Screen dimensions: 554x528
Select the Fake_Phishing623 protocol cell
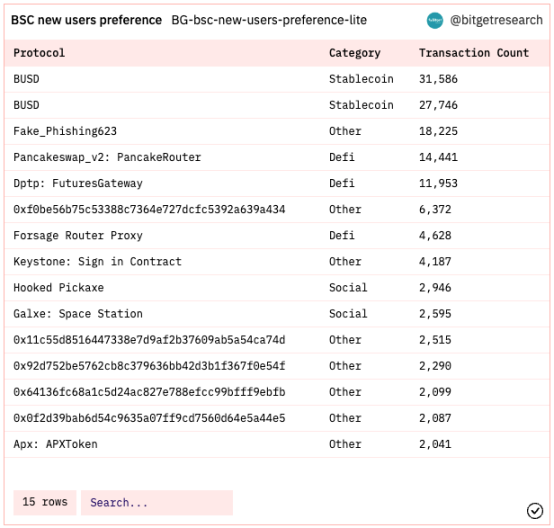[65, 131]
